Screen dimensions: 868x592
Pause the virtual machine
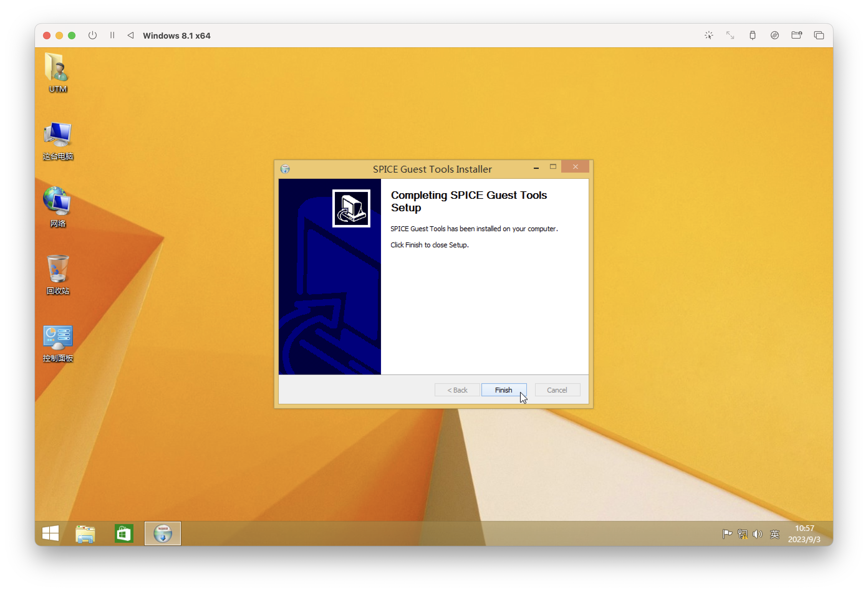coord(112,36)
